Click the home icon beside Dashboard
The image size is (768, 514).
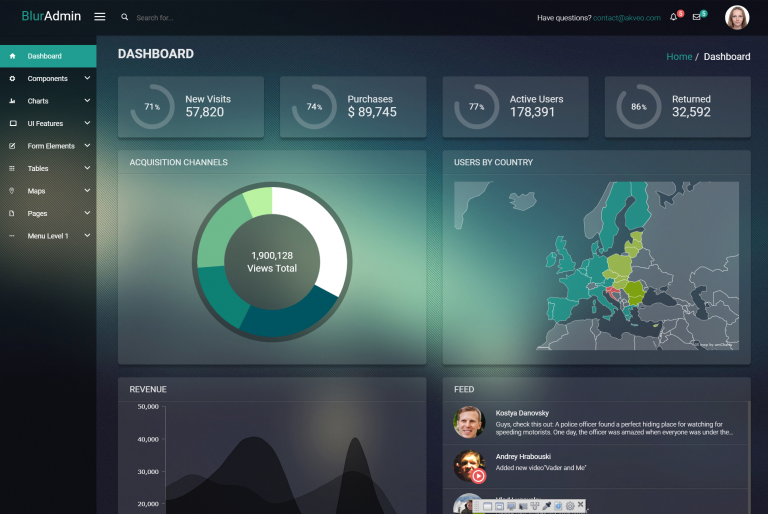(12, 56)
